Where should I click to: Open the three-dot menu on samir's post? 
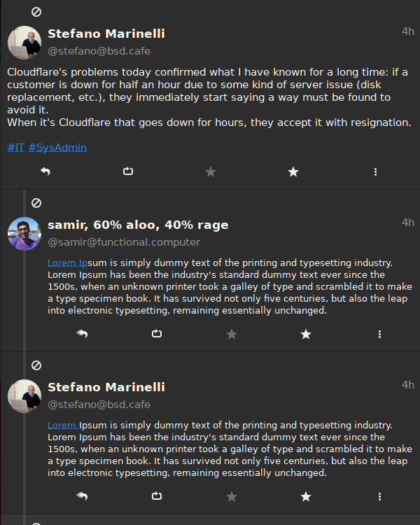pos(379,335)
